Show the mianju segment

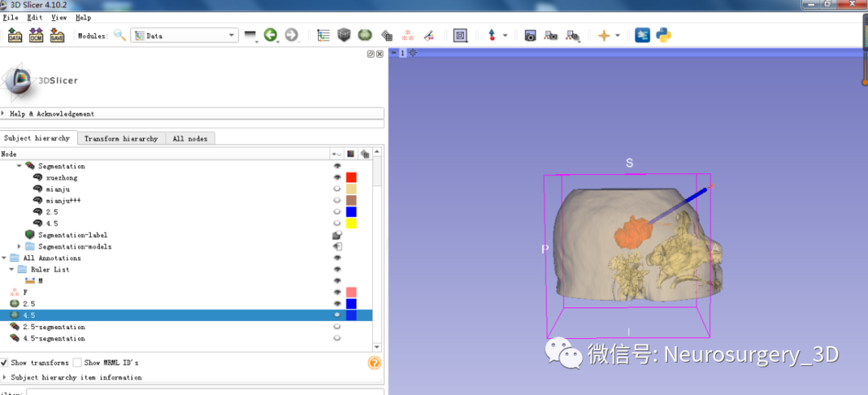(x=337, y=189)
